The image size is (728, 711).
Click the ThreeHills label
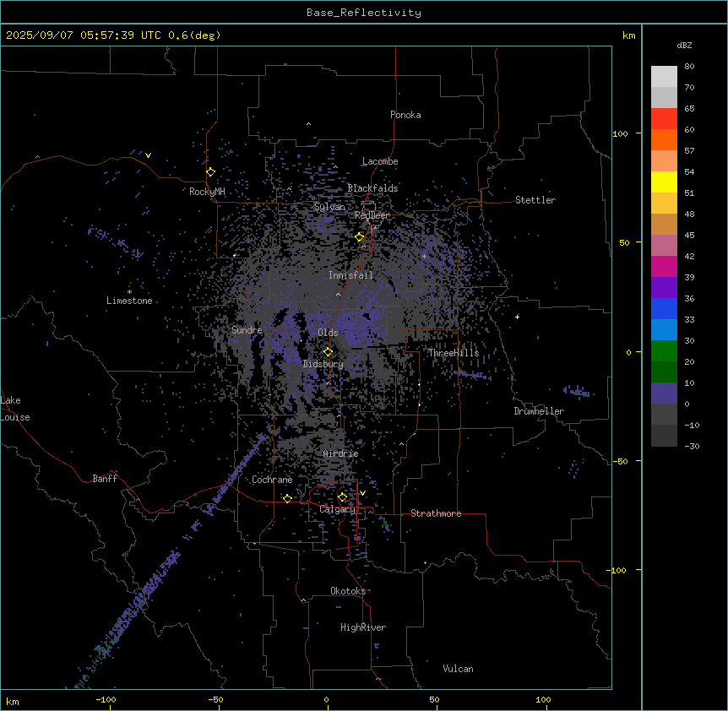click(454, 353)
